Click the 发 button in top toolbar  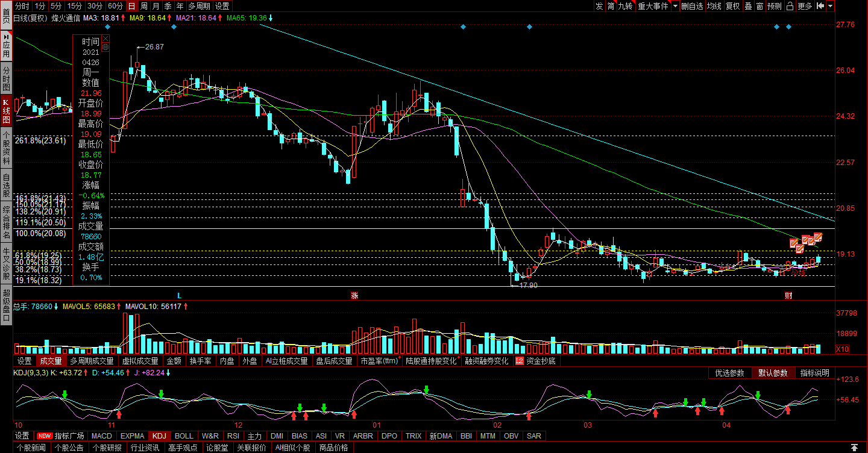pos(599,6)
